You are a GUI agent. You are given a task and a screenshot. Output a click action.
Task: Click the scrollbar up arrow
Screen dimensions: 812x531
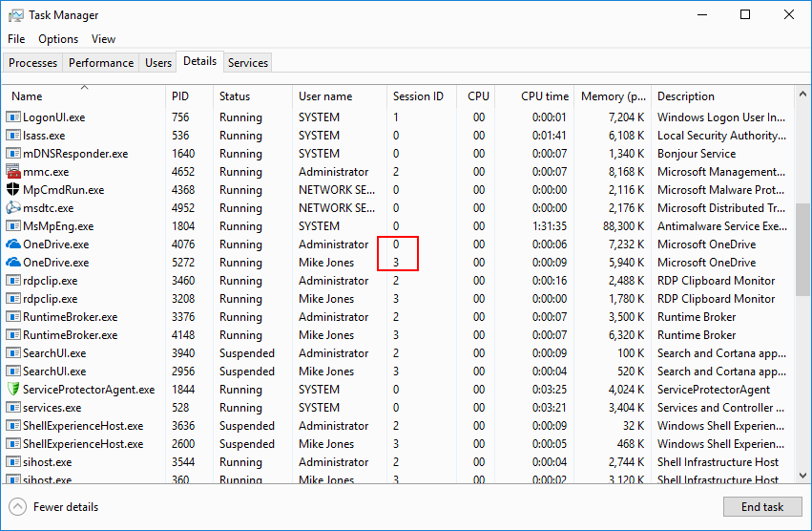tap(802, 94)
